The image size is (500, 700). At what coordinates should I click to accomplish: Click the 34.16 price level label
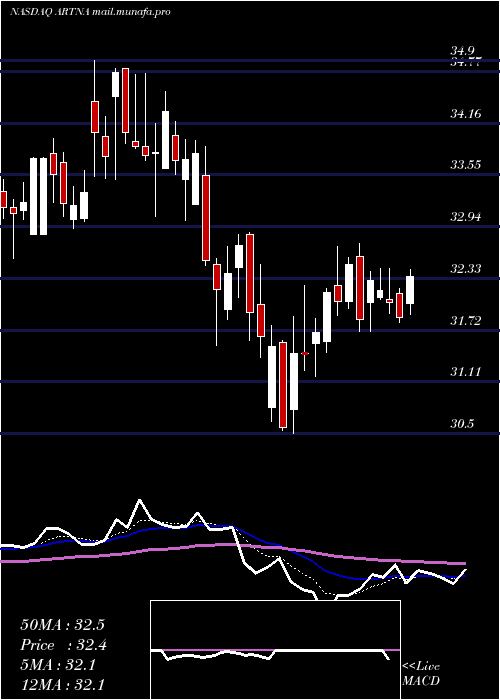[466, 114]
